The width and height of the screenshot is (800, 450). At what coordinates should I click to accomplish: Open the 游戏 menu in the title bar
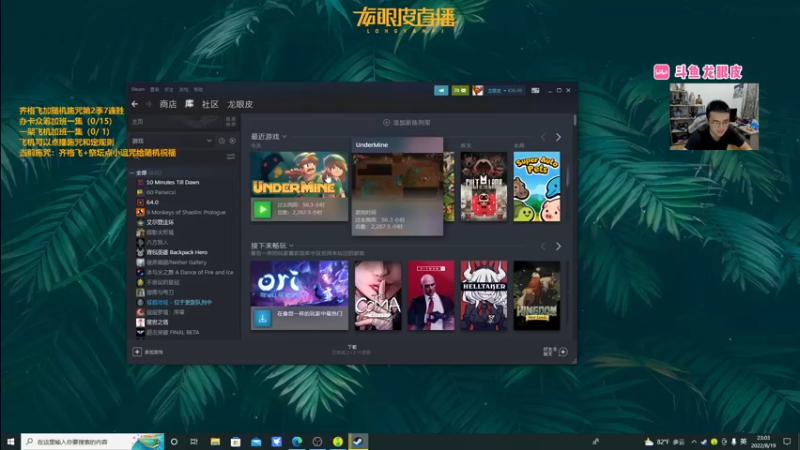pos(184,89)
